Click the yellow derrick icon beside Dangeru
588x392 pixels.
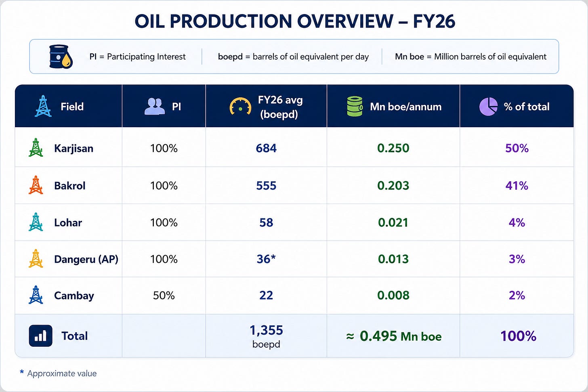36,259
